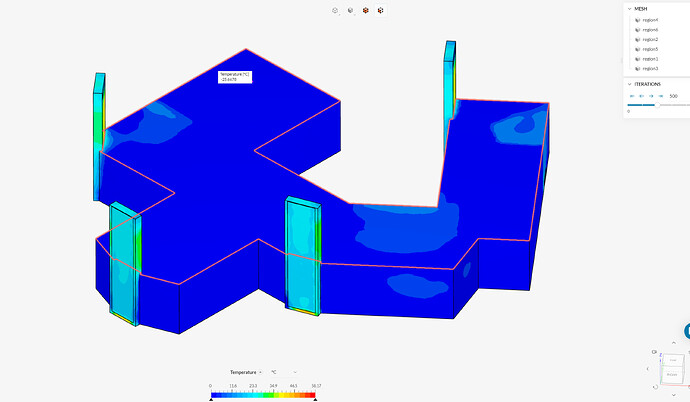Select region2 in the mesh list
Screen dimensions: 690x402
coord(650,40)
